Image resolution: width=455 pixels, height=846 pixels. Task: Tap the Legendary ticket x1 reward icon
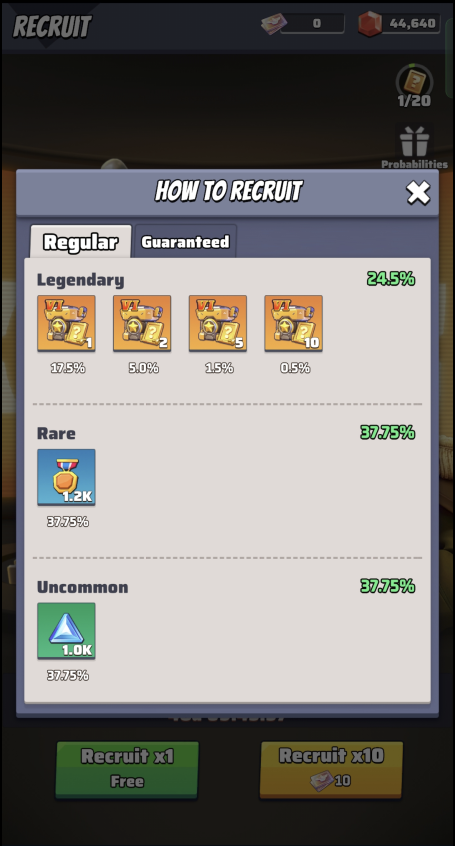tap(66, 323)
